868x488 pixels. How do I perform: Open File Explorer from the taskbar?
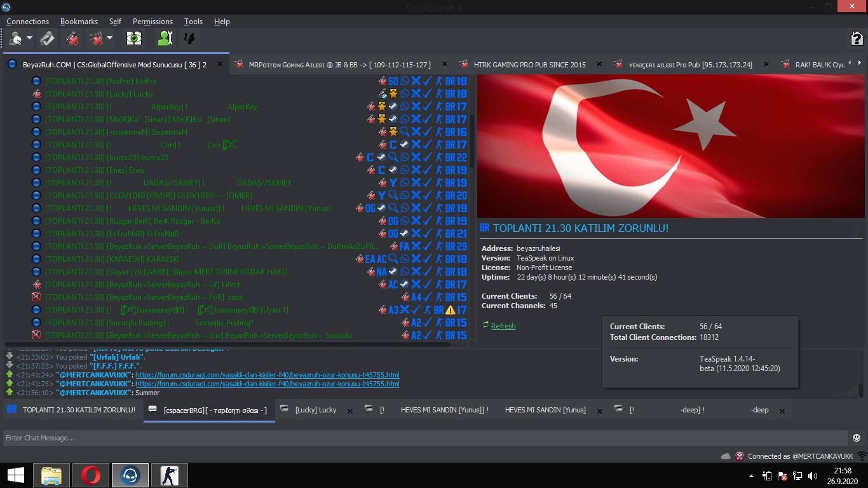(x=51, y=475)
